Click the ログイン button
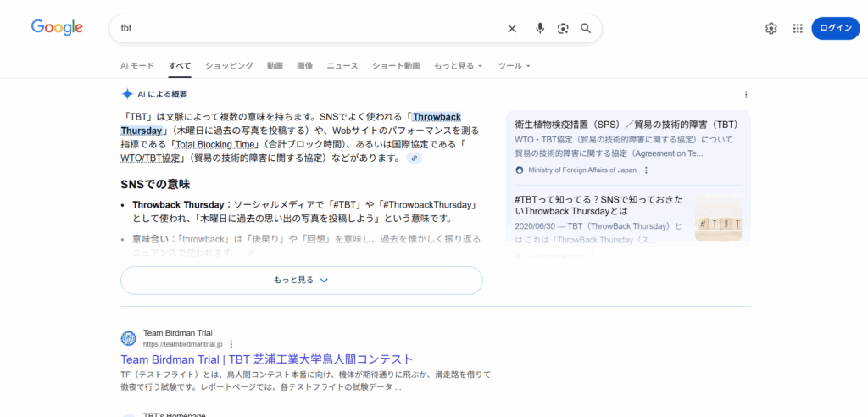 tap(835, 28)
